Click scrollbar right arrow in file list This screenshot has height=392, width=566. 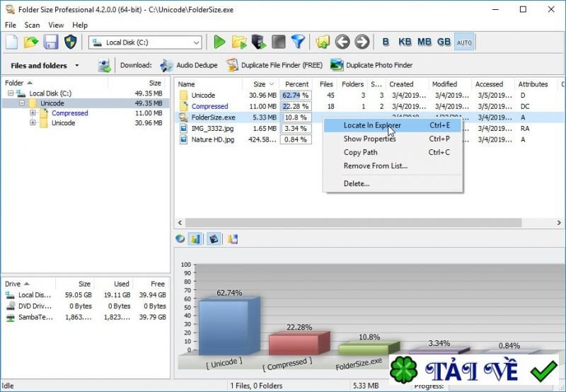coord(559,223)
